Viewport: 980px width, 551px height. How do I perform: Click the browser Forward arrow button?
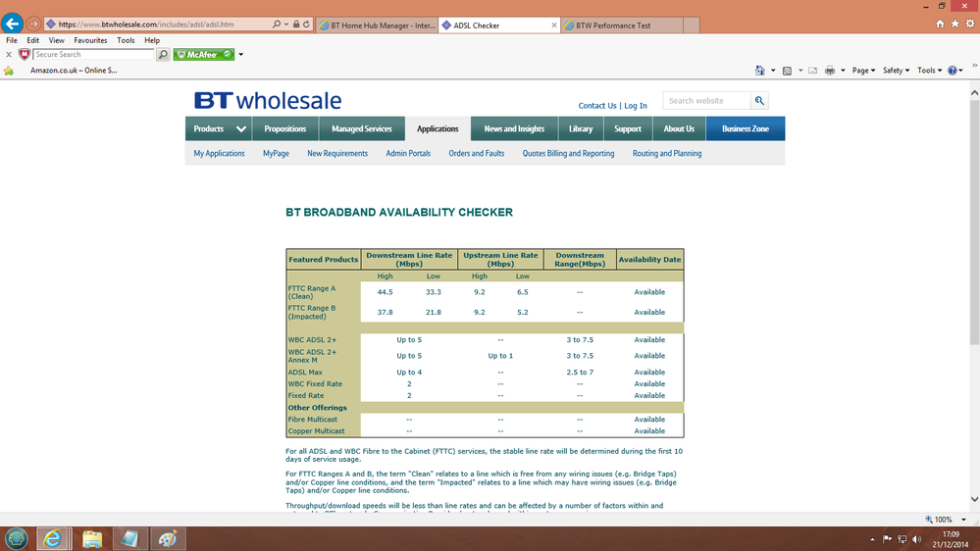pos(33,25)
